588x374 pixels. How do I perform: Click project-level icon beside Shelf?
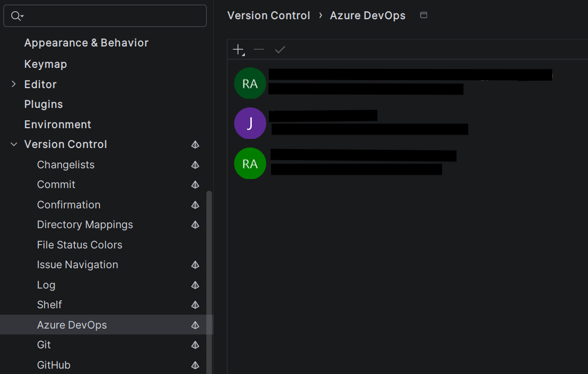[x=195, y=305]
